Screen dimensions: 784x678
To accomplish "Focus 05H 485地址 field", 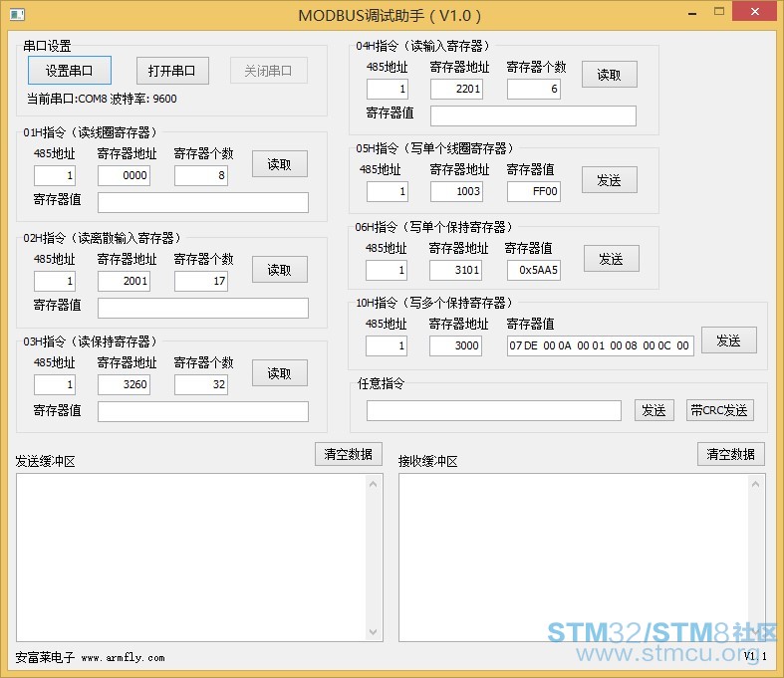I will point(388,191).
